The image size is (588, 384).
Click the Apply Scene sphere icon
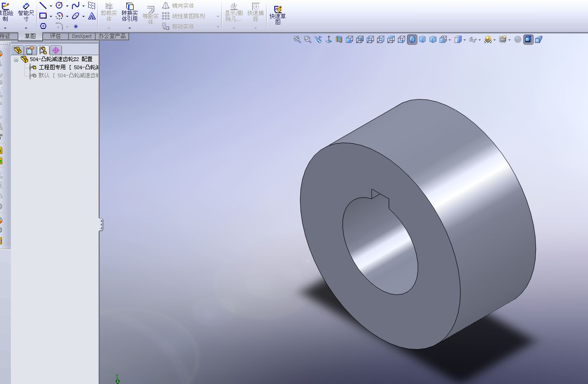(x=488, y=39)
